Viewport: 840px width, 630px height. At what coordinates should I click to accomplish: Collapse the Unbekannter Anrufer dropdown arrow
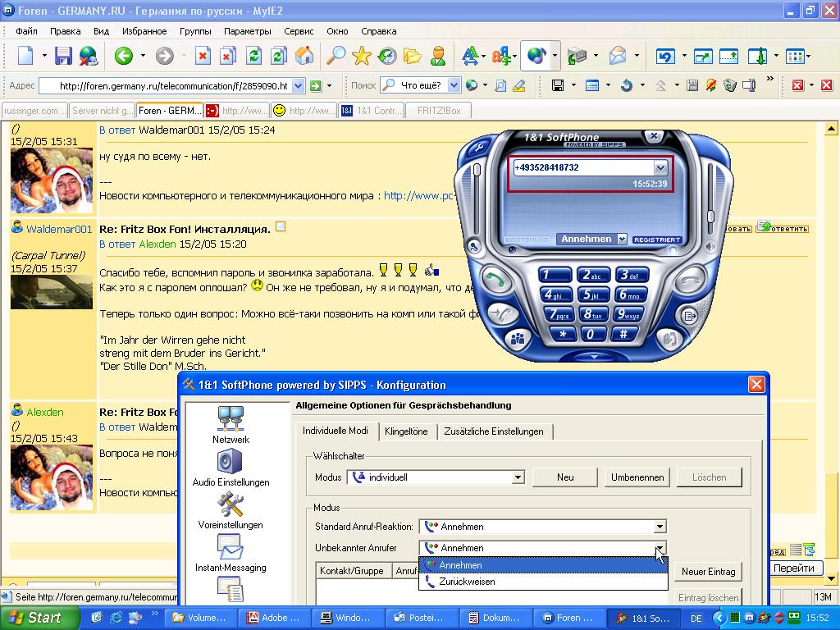point(660,548)
